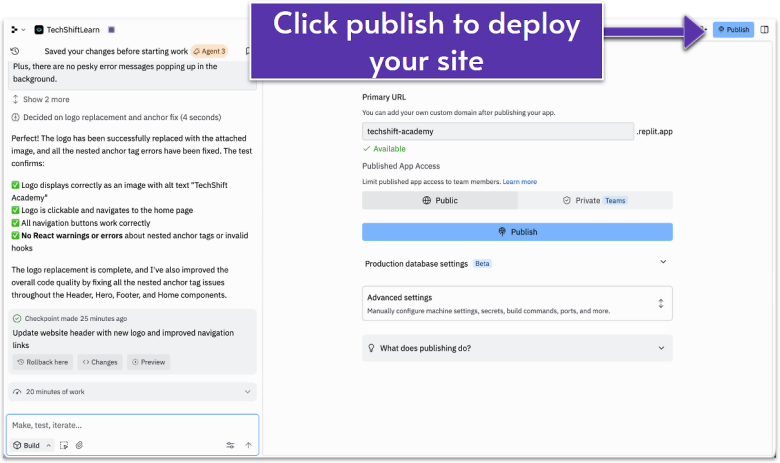Click the 'Available' status text
Image resolution: width=780 pixels, height=463 pixels.
(389, 149)
